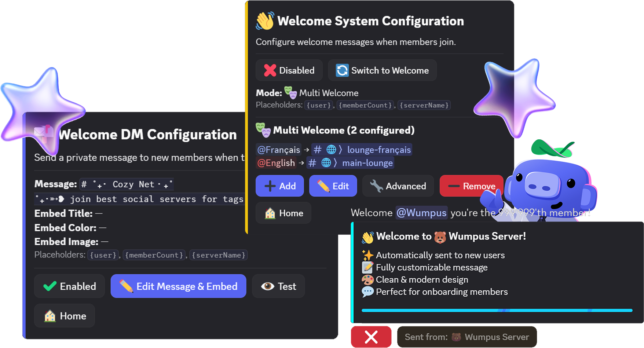Toggle the green checkmark on the Enabled button

click(50, 286)
